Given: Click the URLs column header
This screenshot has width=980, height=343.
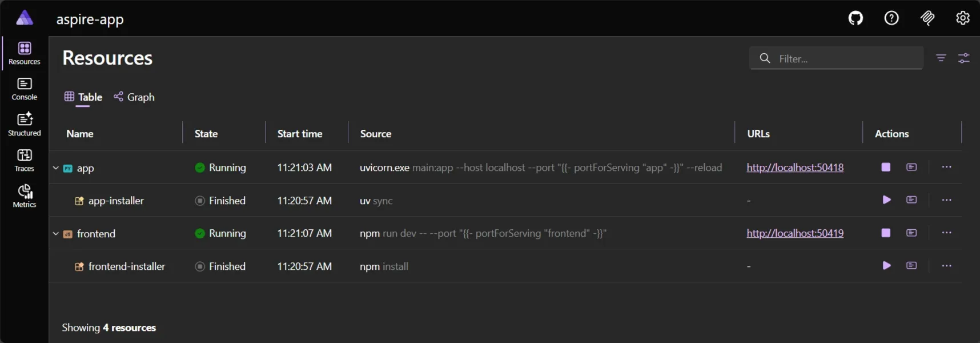Looking at the screenshot, I should 758,134.
